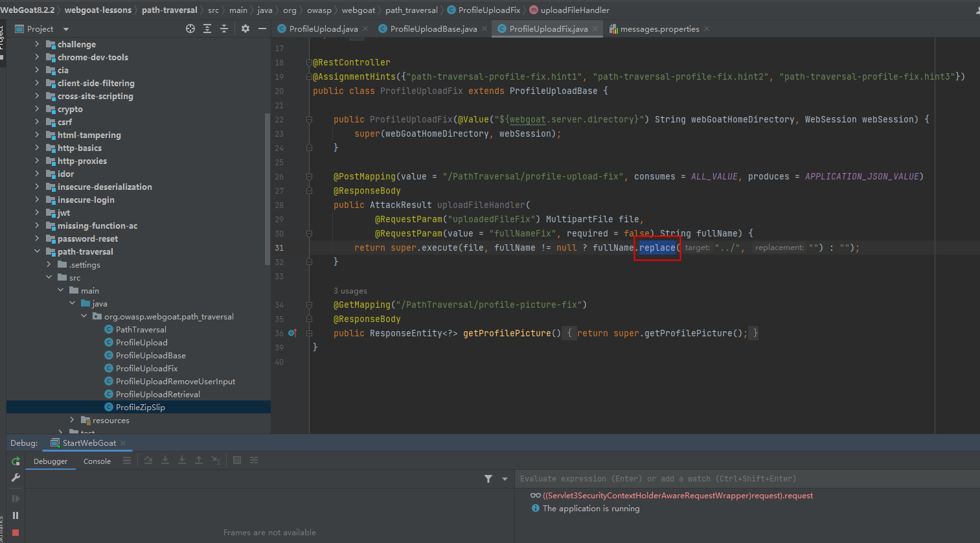Select the missing-function-ac folder
Image resolution: width=980 pixels, height=543 pixels.
pos(97,225)
